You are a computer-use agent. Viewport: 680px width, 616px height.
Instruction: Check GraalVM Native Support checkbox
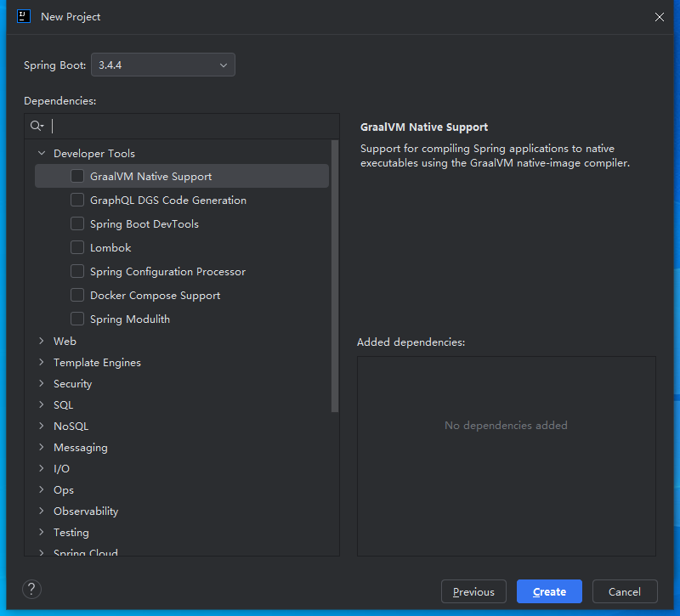coord(77,176)
